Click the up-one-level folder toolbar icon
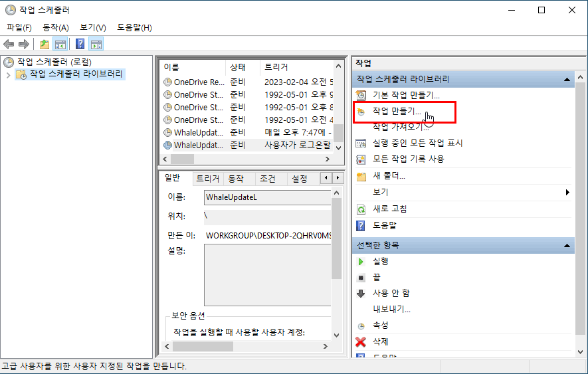Screen dimensions: 588x374 point(45,45)
